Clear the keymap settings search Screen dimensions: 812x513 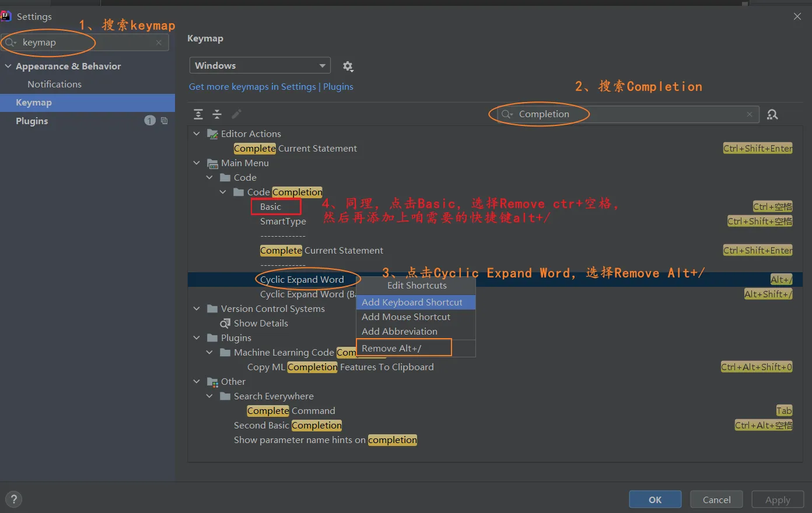(159, 43)
